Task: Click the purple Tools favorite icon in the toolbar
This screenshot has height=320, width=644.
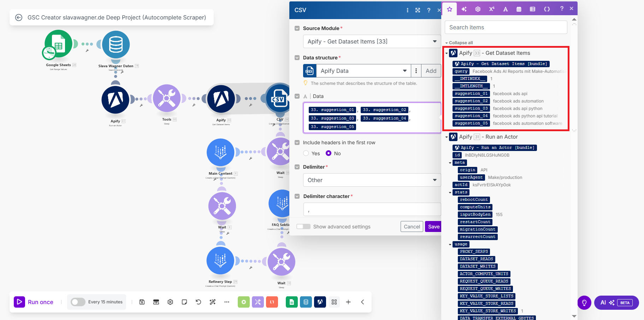Action: 258,302
